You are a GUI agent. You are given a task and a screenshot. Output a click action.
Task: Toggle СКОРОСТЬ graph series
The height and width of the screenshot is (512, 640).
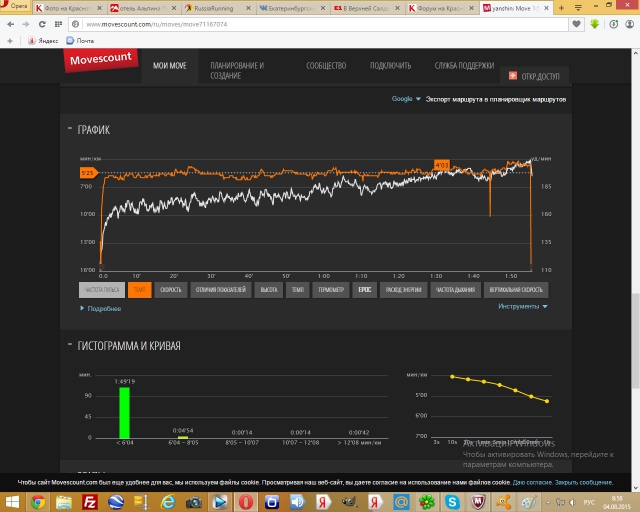171,290
